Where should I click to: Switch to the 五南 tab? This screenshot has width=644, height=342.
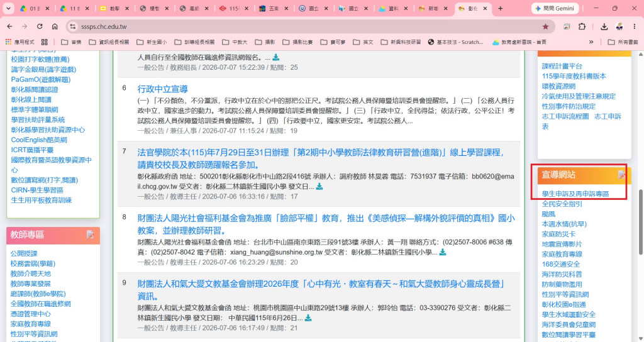coord(274,9)
